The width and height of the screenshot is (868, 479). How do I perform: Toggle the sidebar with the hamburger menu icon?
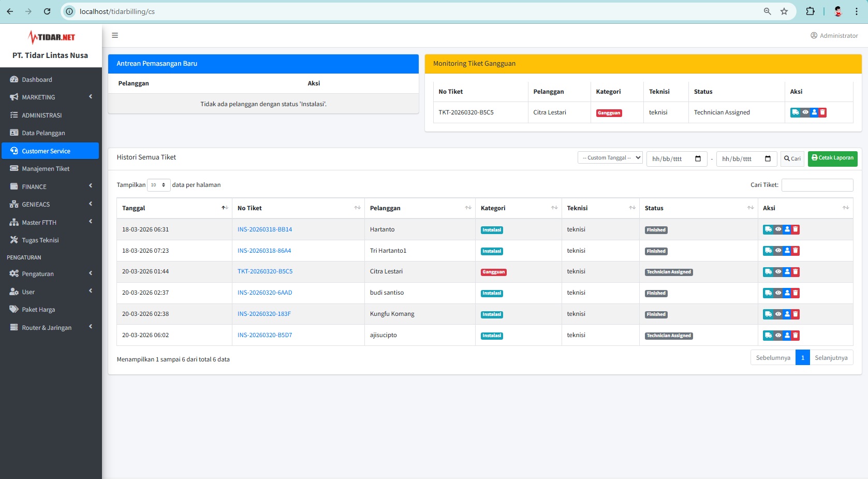[x=115, y=35]
